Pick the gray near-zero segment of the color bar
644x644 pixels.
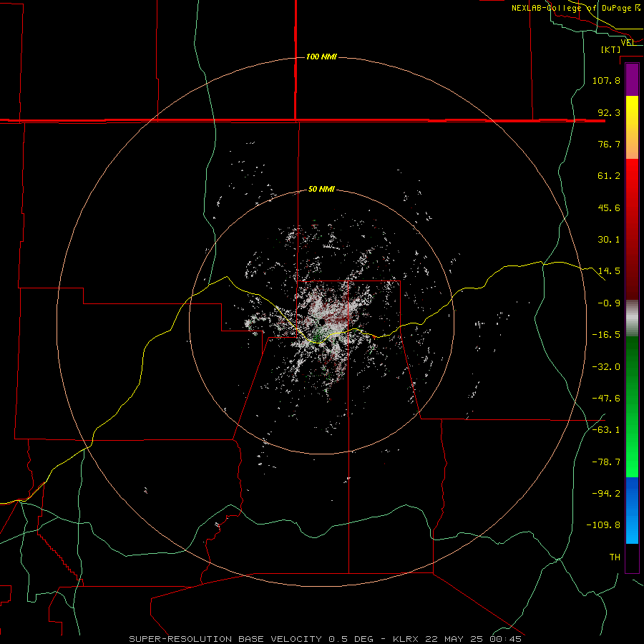click(x=632, y=318)
